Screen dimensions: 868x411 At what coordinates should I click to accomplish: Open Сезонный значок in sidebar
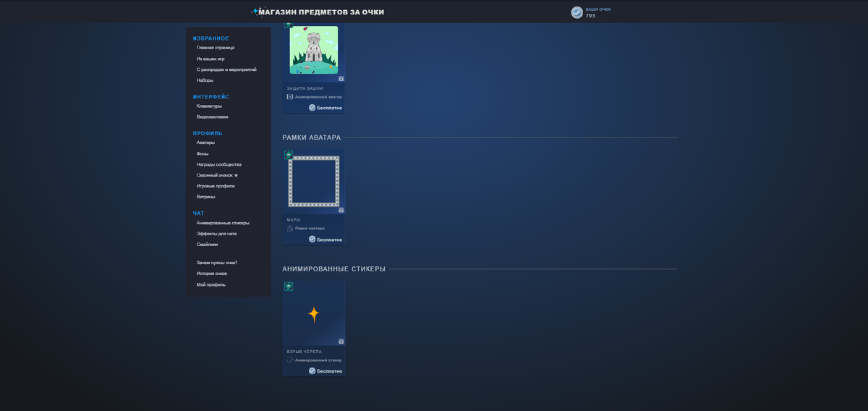tap(217, 175)
